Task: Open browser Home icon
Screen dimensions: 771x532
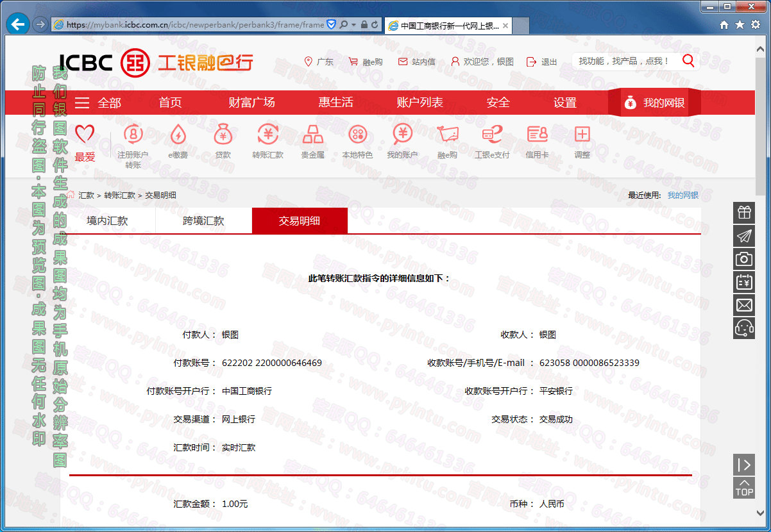Action: (724, 25)
